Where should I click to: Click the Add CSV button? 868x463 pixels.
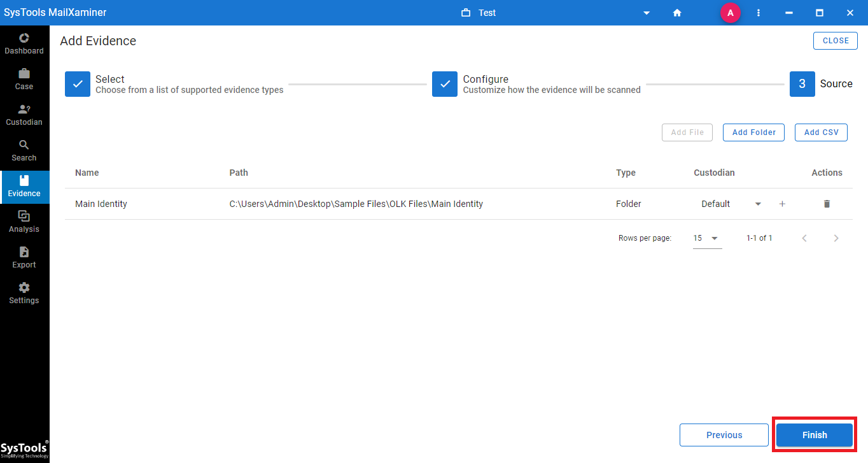pos(821,132)
